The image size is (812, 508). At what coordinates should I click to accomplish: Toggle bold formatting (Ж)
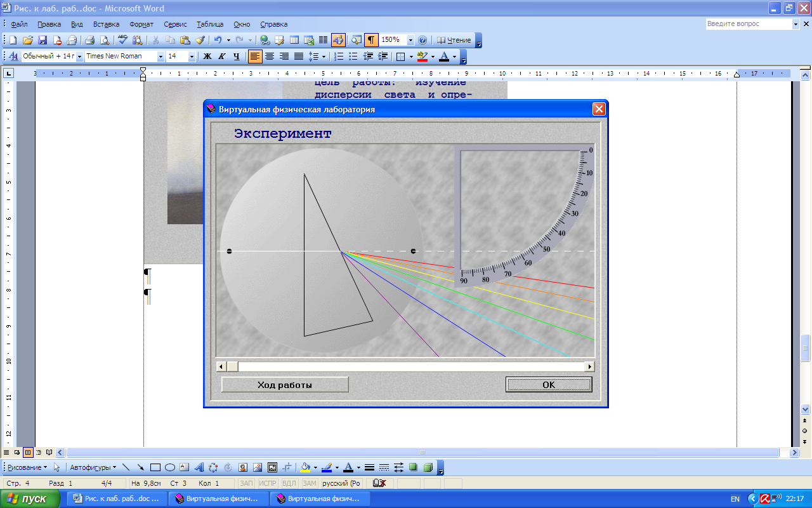207,57
